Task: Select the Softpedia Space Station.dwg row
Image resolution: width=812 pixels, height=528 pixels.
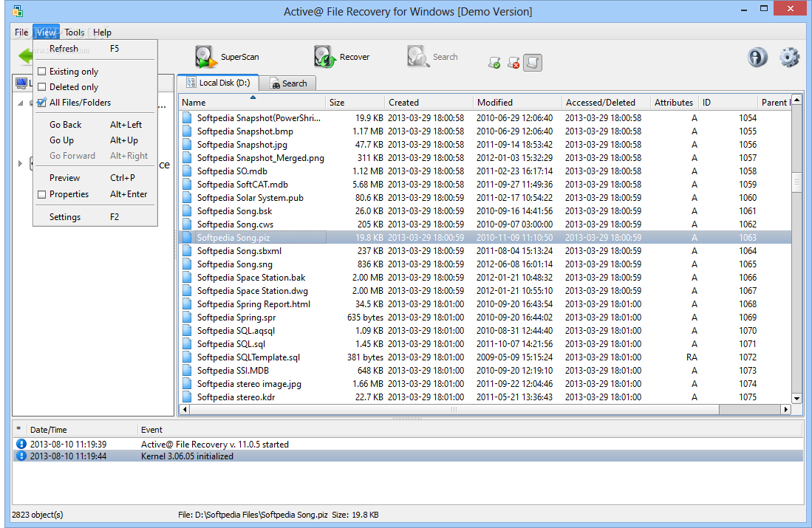Action: tap(485, 291)
